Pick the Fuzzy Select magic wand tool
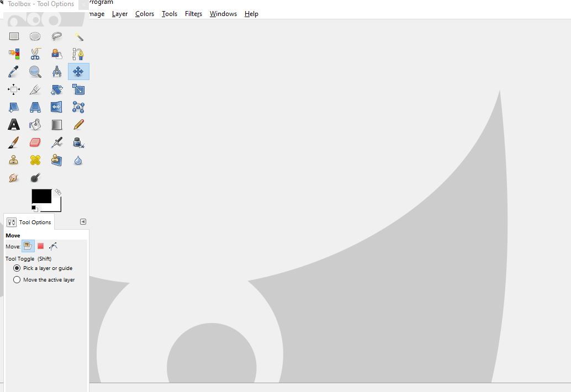This screenshot has height=392, width=571. point(78,36)
